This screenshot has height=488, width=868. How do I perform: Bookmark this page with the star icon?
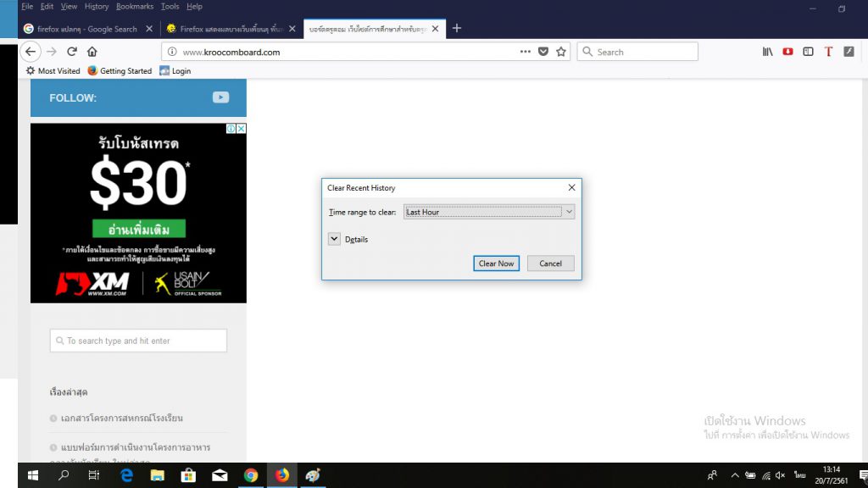click(x=560, y=52)
